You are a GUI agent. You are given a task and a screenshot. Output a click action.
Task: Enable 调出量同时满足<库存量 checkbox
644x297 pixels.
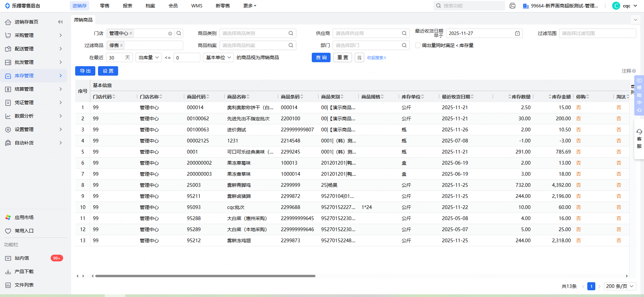(x=418, y=45)
